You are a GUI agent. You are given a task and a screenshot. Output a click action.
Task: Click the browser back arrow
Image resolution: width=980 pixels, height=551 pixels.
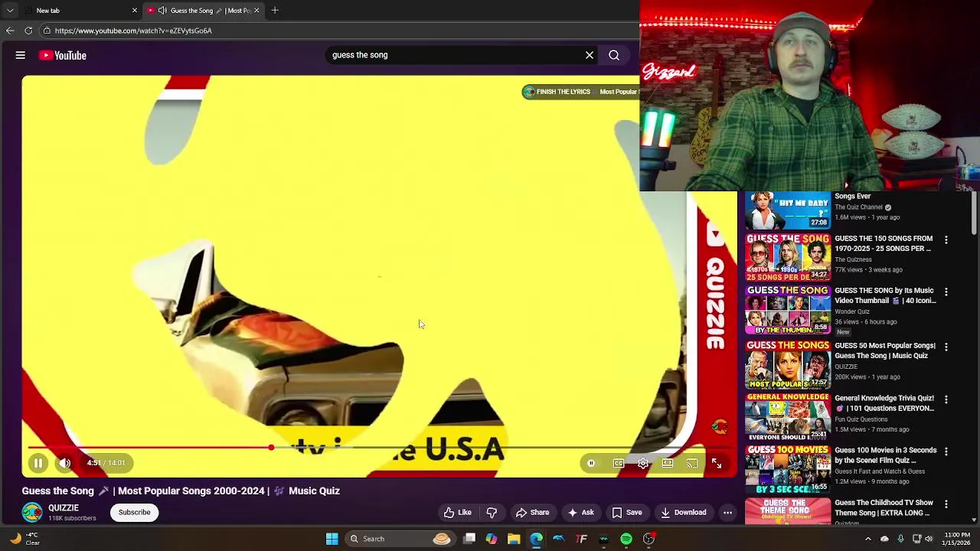[10, 31]
